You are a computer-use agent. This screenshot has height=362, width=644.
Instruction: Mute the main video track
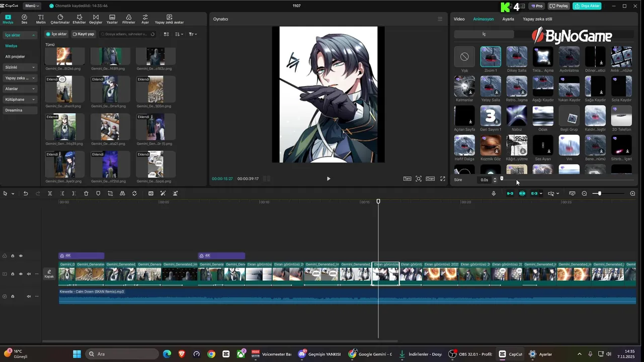point(29,274)
